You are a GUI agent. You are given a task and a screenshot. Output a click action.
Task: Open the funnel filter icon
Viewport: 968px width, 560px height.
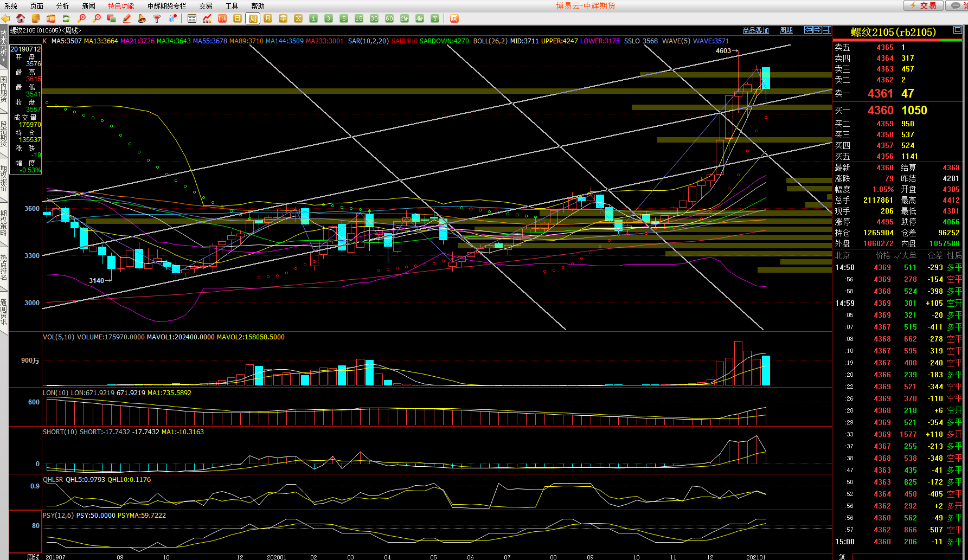[x=157, y=18]
